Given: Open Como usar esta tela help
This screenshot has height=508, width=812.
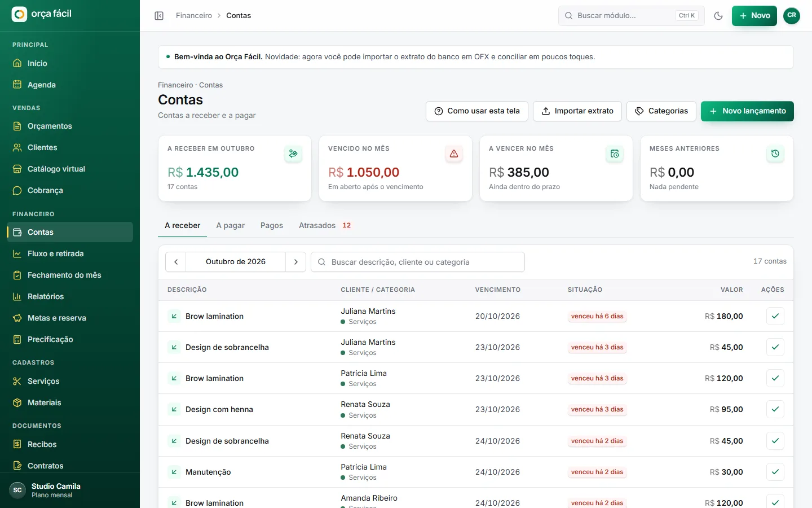Looking at the screenshot, I should click(477, 111).
